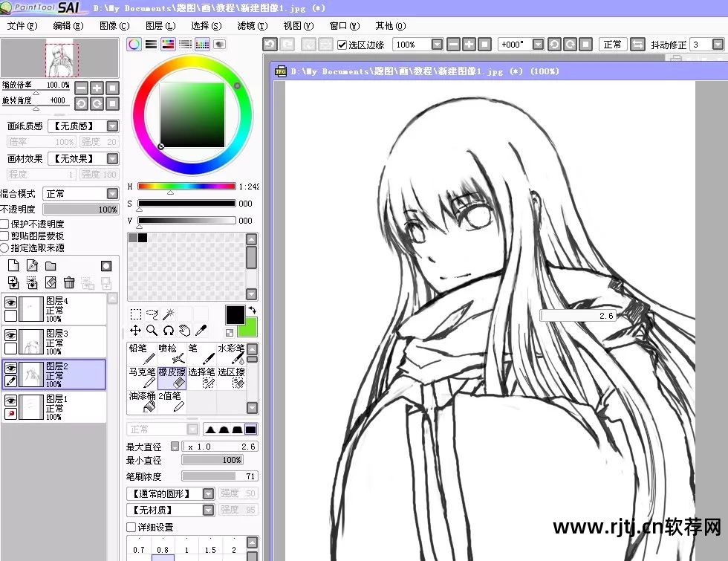Hide 图层1 with its eye icon
Screen dimensions: 728x561
(10, 401)
